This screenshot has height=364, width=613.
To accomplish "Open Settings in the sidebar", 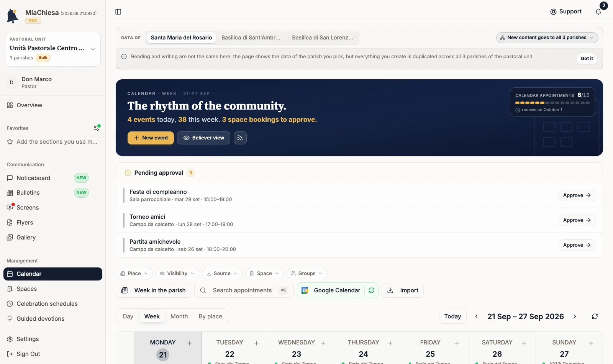I will coord(53,339).
